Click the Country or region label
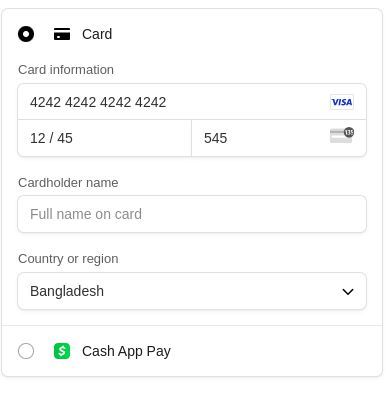This screenshot has height=396, width=386. point(68,259)
